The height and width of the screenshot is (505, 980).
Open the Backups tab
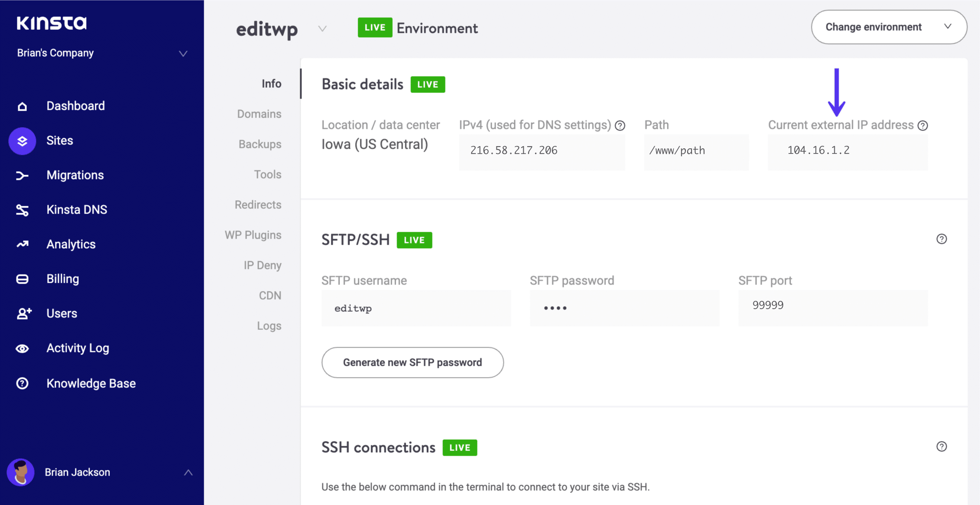tap(259, 144)
